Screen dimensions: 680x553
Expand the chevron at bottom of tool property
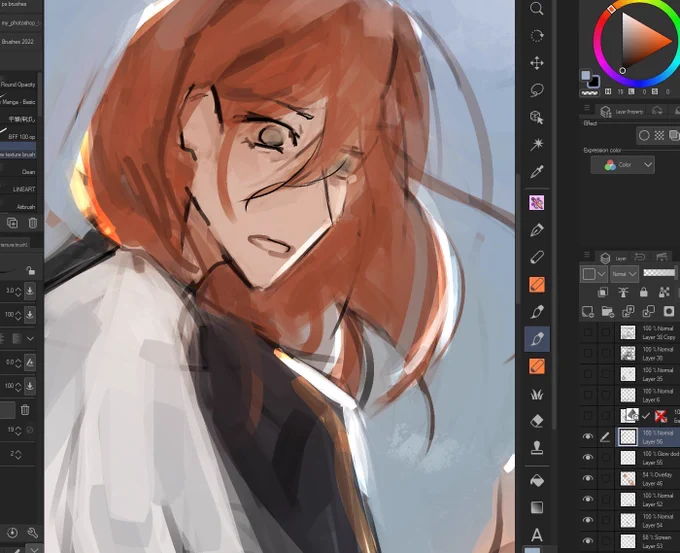(34, 549)
